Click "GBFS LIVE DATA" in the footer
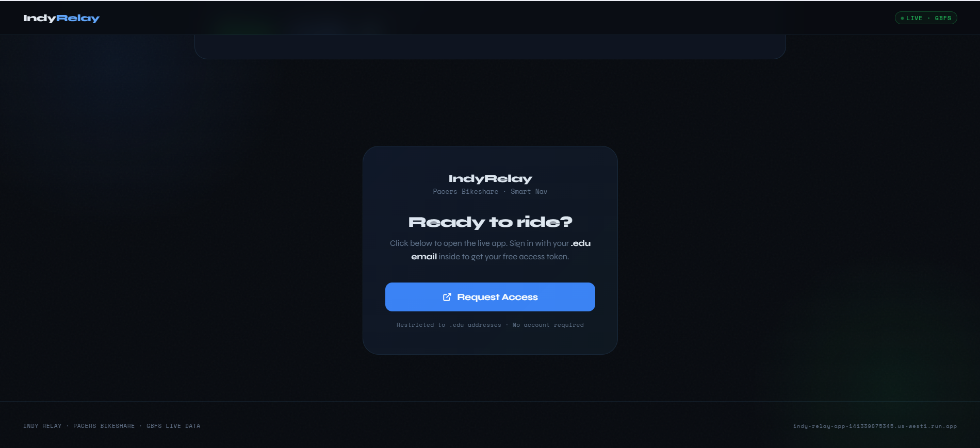 coord(173,426)
